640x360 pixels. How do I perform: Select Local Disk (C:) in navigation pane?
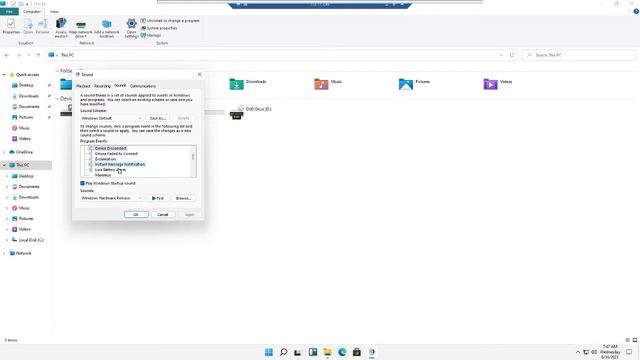point(31,240)
